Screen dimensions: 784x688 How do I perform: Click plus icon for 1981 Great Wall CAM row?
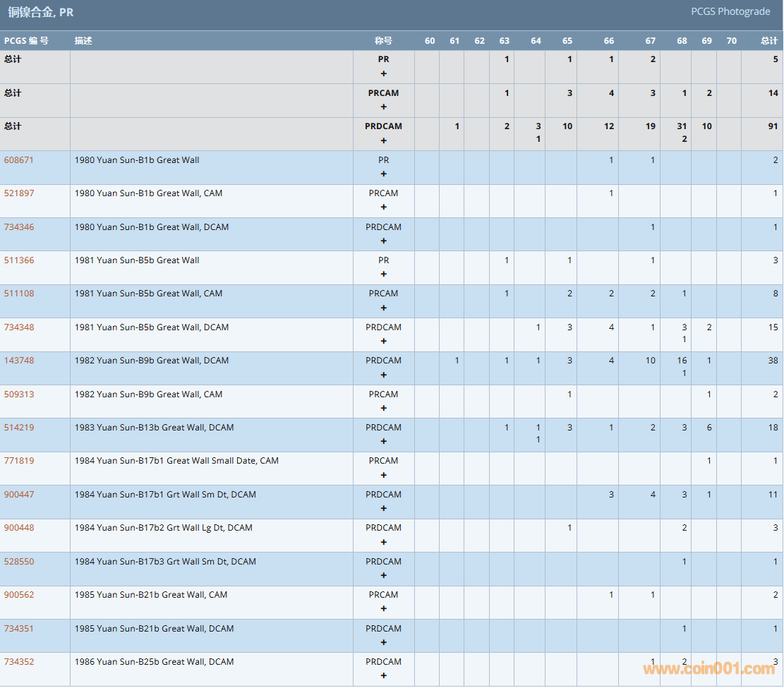tap(384, 308)
